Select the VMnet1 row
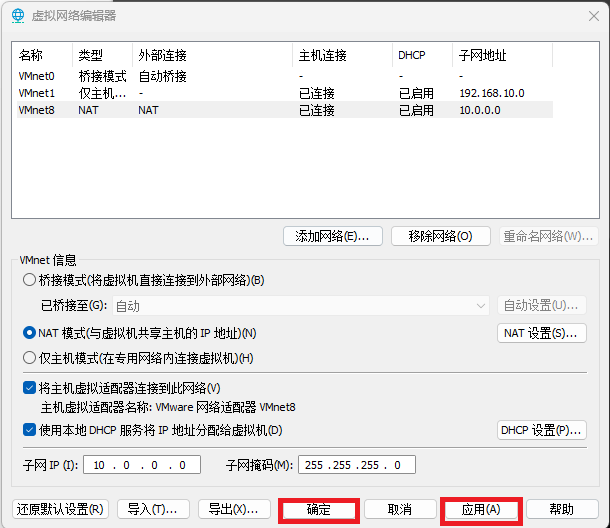610x528 pixels. pos(285,93)
